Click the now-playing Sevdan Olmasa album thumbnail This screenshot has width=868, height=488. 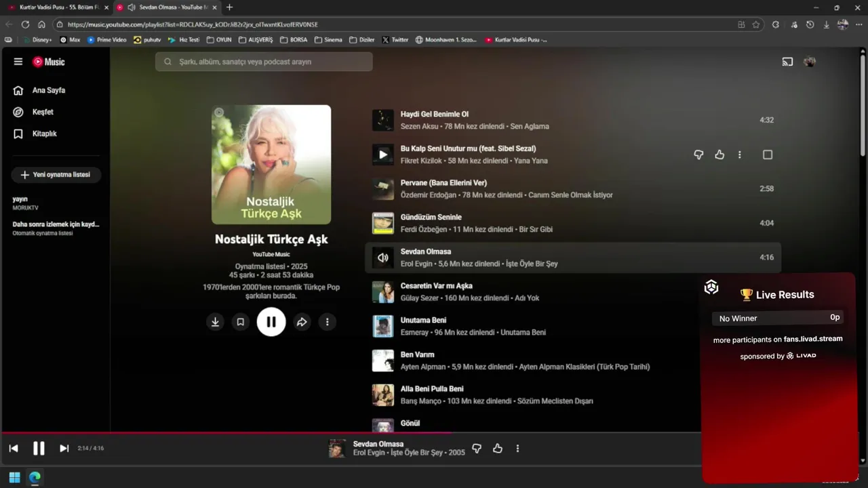[337, 448]
